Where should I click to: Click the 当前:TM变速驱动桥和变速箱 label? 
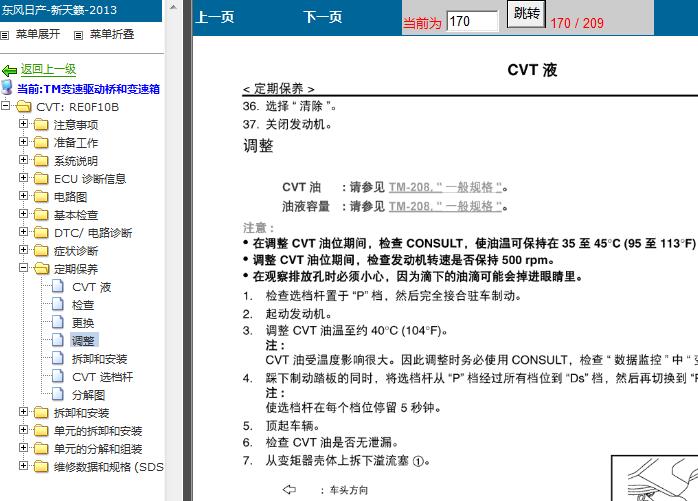(88, 89)
